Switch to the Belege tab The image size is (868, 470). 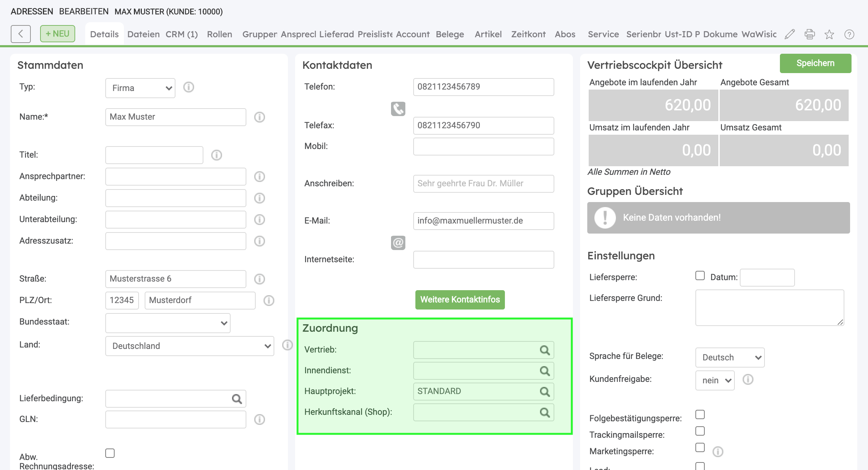coord(450,34)
